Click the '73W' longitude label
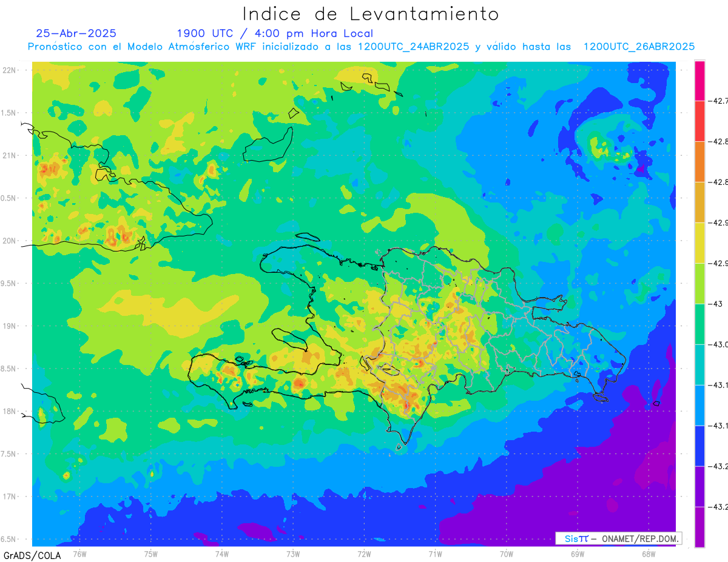The height and width of the screenshot is (562, 728). pos(293,554)
